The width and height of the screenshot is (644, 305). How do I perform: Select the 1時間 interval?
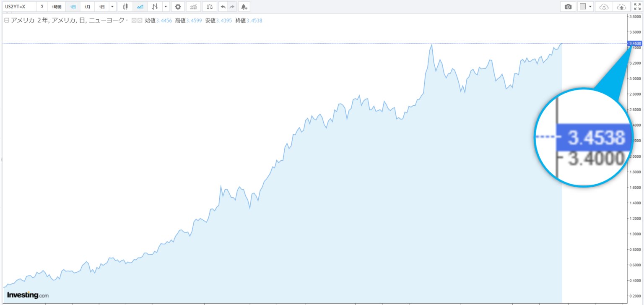coord(57,7)
